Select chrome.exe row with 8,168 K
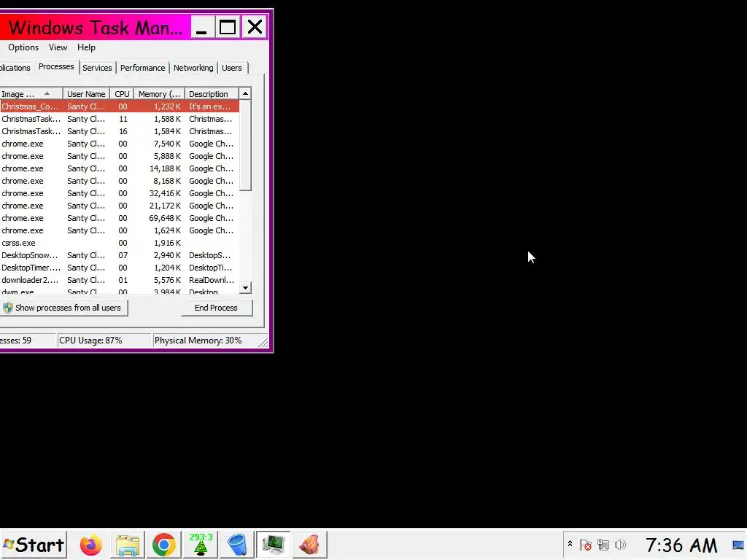 pyautogui.click(x=119, y=181)
